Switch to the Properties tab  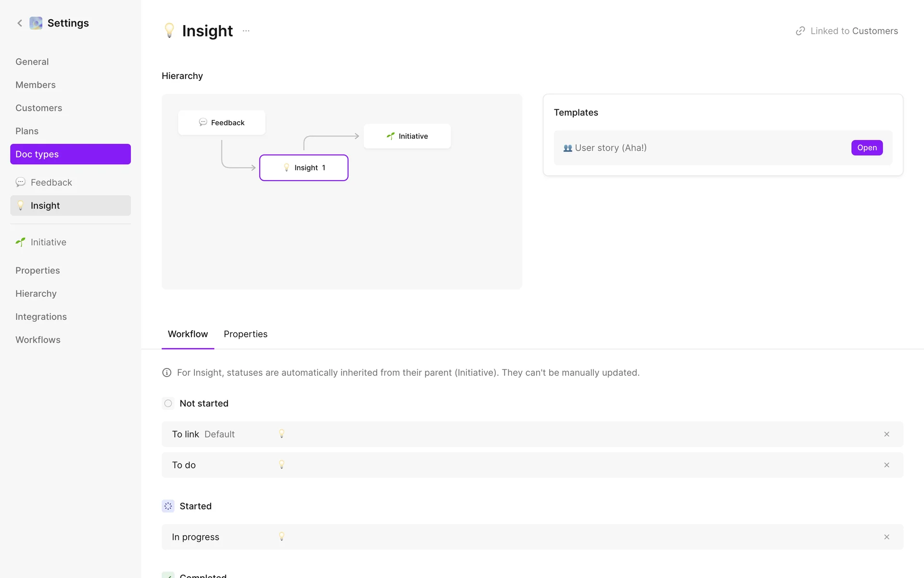[245, 334]
